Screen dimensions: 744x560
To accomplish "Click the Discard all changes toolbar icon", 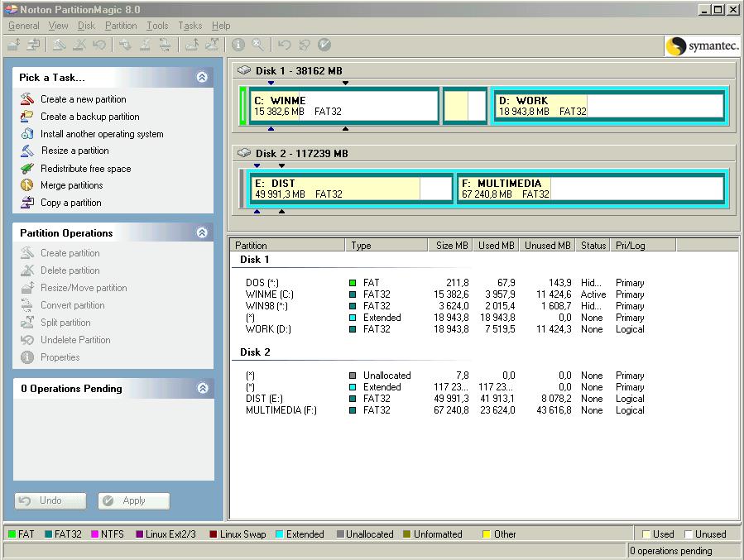I will pos(305,45).
